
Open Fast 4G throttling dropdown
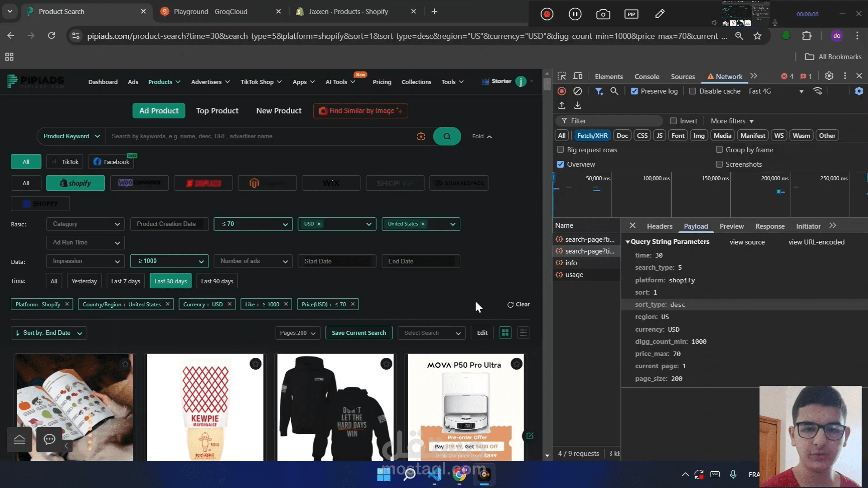[x=776, y=91]
